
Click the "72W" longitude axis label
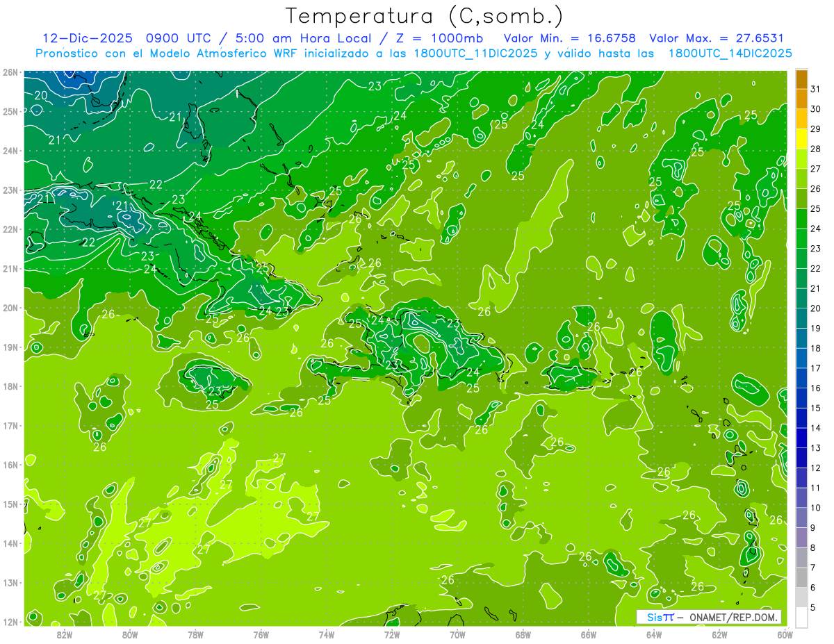(x=392, y=634)
